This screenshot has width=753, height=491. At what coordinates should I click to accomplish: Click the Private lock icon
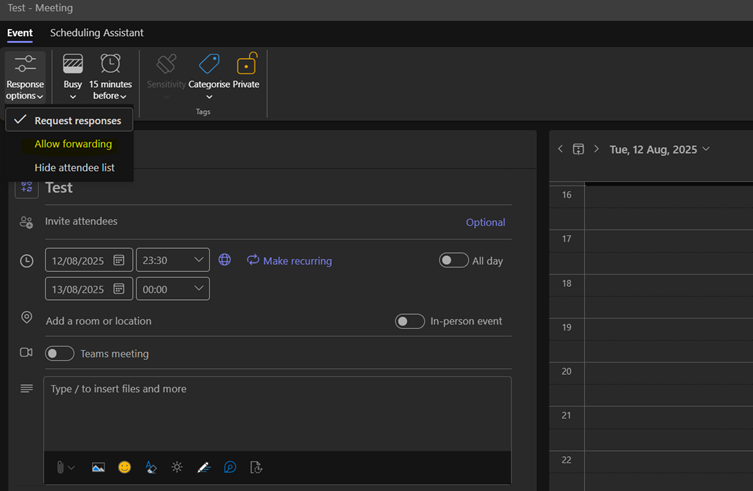(246, 66)
